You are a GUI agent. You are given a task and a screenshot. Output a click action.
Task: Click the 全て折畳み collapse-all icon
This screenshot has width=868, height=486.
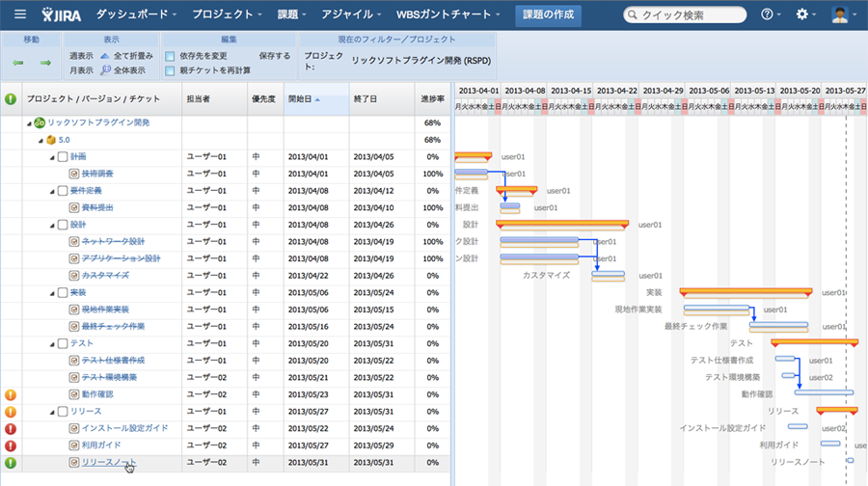104,56
